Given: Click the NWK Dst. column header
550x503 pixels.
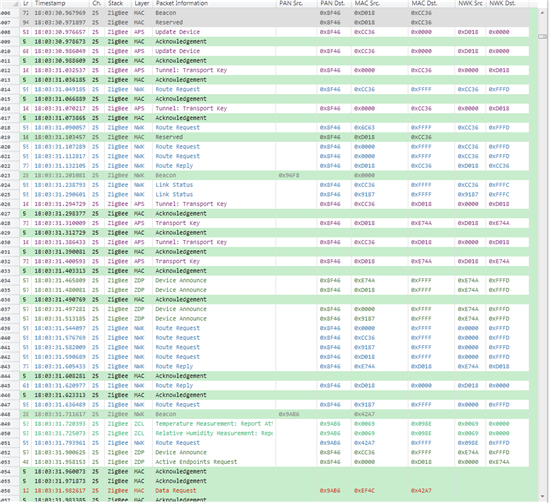Looking at the screenshot, I should coord(507,4).
